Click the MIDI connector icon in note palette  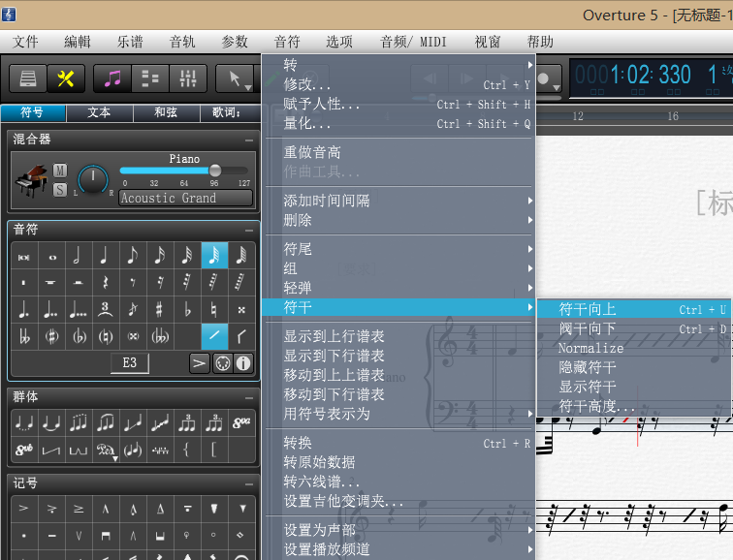(223, 363)
